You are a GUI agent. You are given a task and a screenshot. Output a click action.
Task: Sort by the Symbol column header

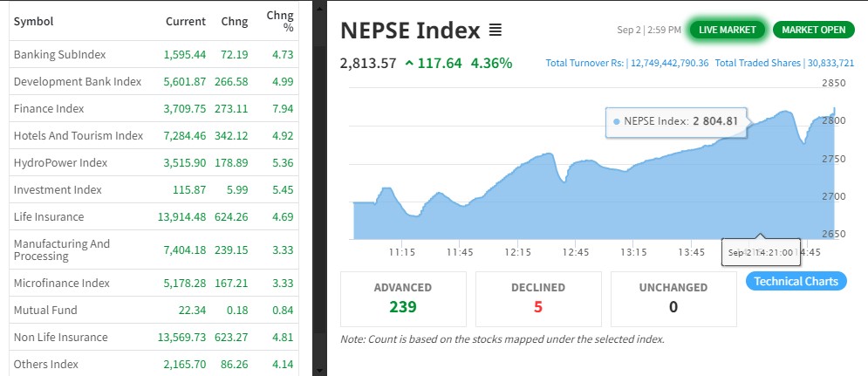[32, 21]
